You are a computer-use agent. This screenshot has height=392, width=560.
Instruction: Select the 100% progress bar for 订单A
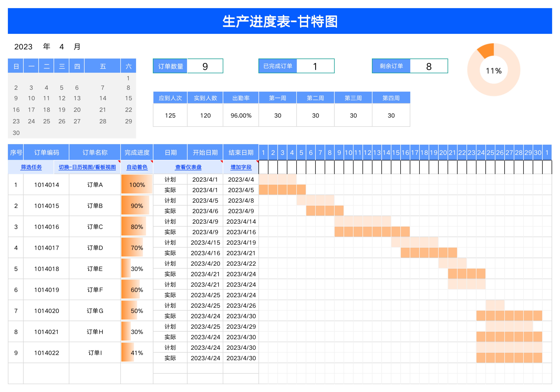point(137,185)
